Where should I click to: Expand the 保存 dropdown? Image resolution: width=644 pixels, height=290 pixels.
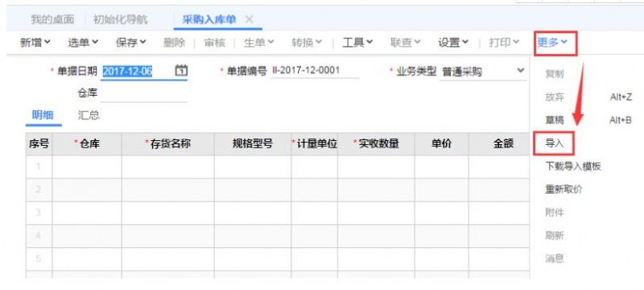point(131,43)
